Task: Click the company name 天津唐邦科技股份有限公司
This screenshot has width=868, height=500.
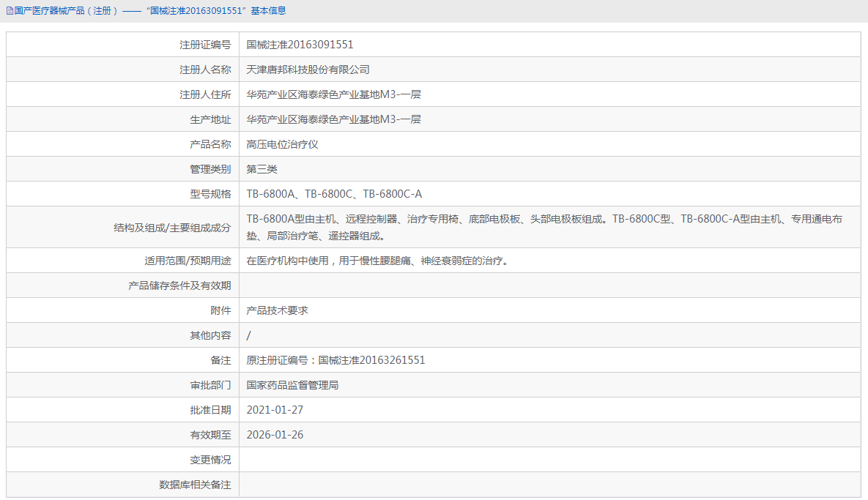Action: tap(308, 70)
